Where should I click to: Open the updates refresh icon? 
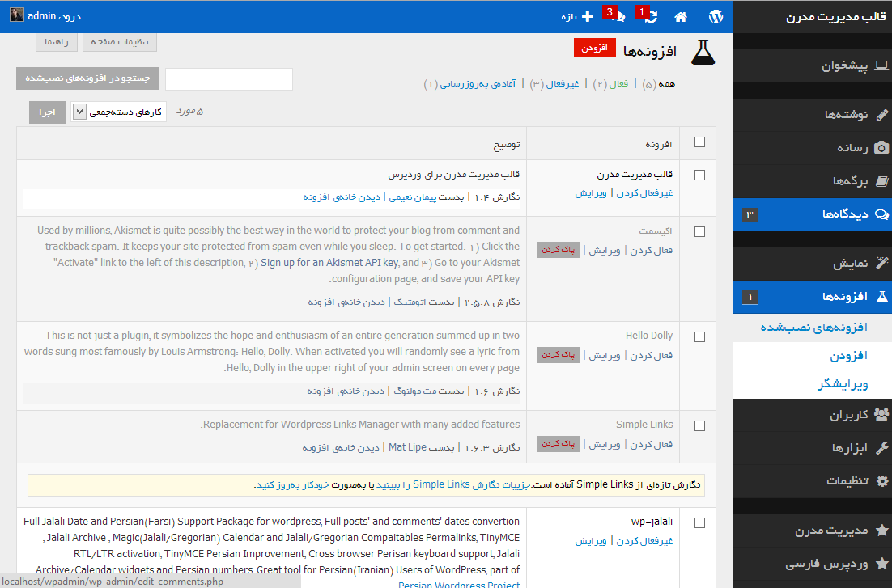[x=651, y=17]
